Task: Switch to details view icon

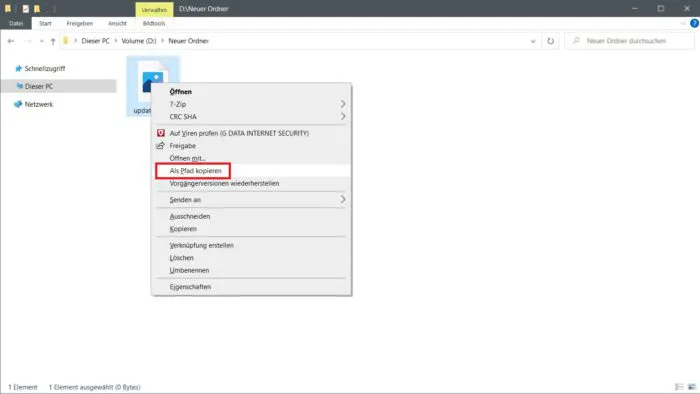Action: pos(679,387)
